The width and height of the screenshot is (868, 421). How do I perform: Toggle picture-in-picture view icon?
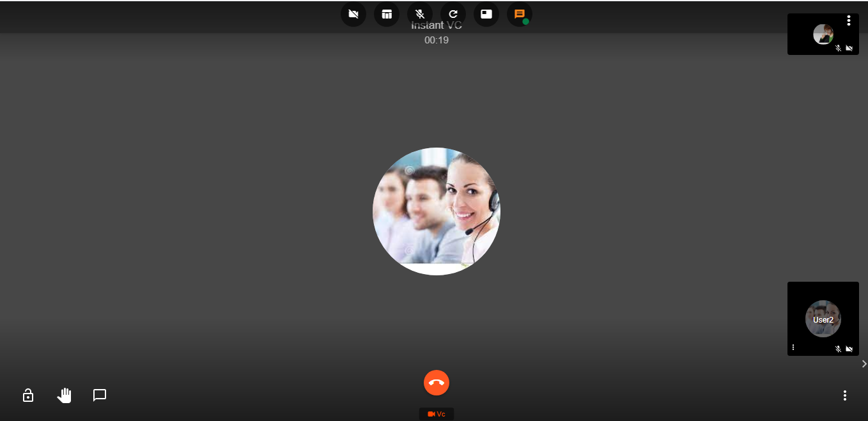click(x=486, y=14)
